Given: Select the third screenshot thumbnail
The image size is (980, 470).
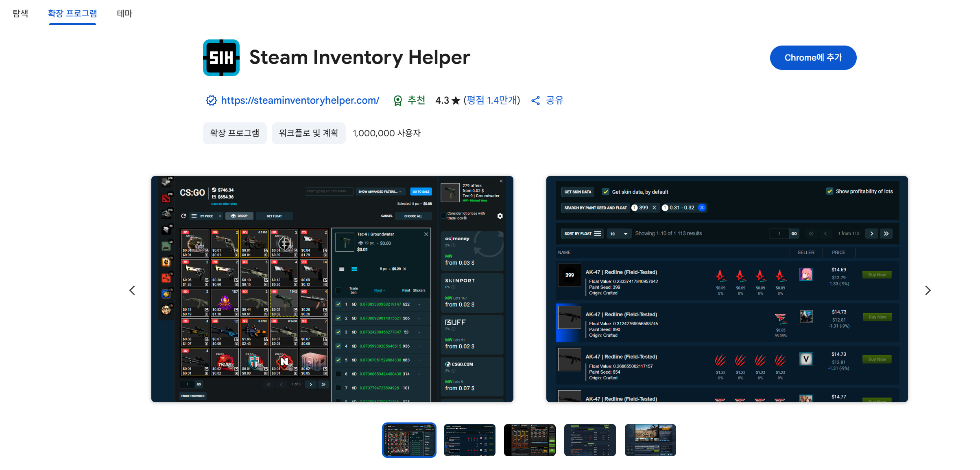Looking at the screenshot, I should point(529,440).
